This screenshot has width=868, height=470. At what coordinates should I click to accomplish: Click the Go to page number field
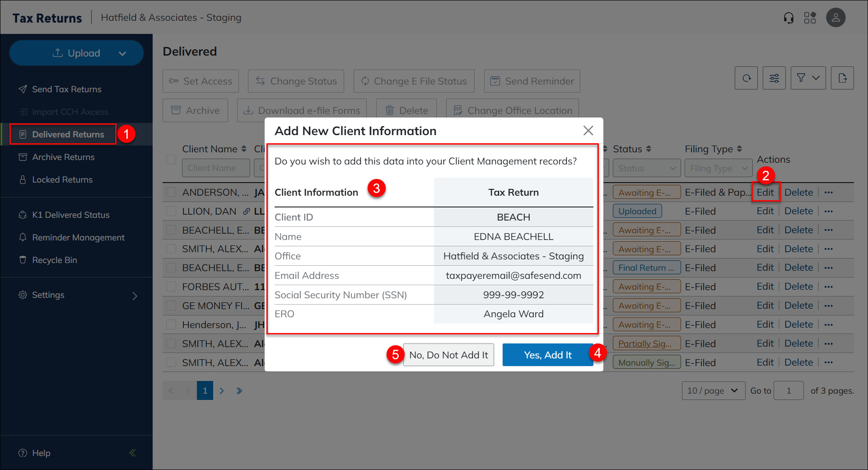point(788,391)
